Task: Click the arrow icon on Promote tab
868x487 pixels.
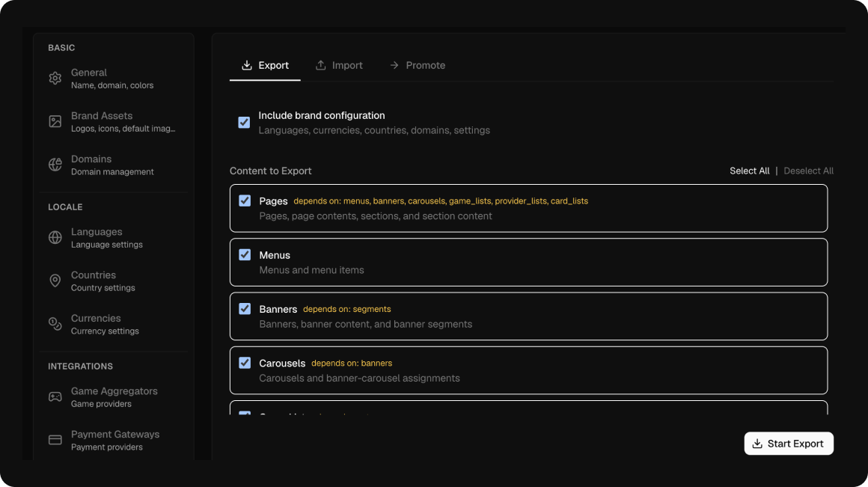Action: [x=394, y=65]
